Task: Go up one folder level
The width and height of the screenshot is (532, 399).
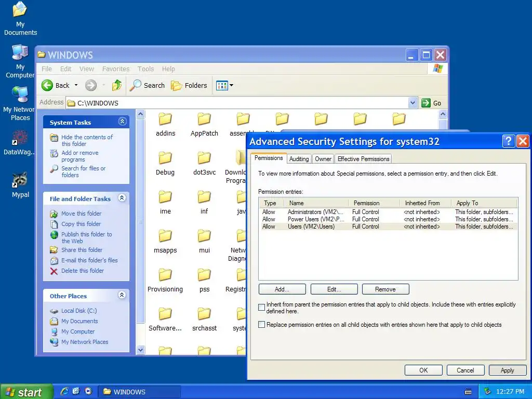Action: [117, 85]
